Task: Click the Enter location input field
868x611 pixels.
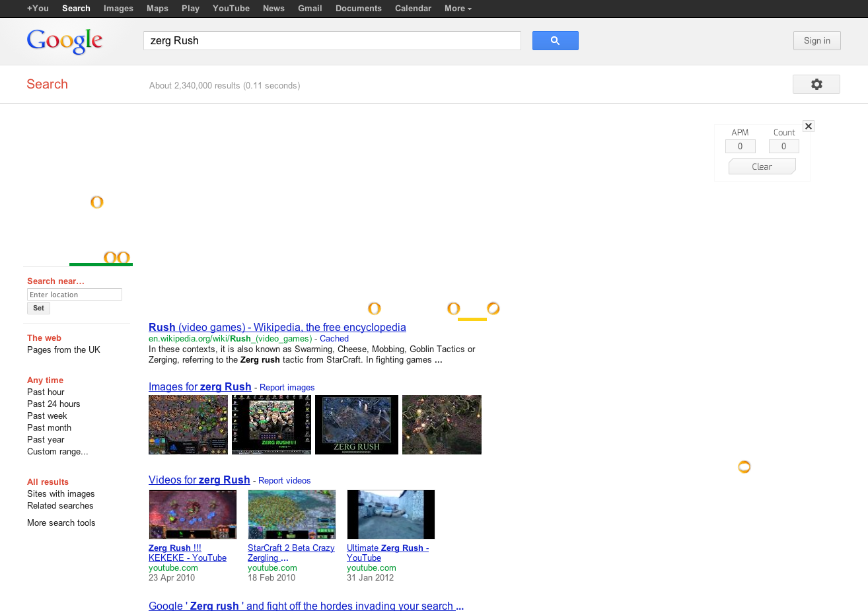Action: coord(74,295)
